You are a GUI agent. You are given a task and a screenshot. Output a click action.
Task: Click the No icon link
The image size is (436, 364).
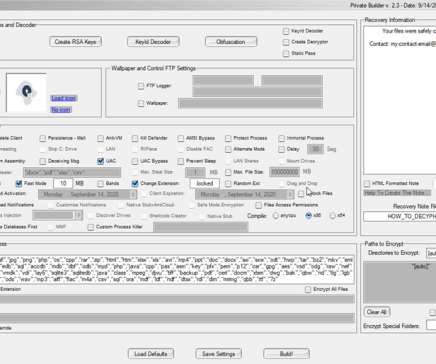(61, 110)
